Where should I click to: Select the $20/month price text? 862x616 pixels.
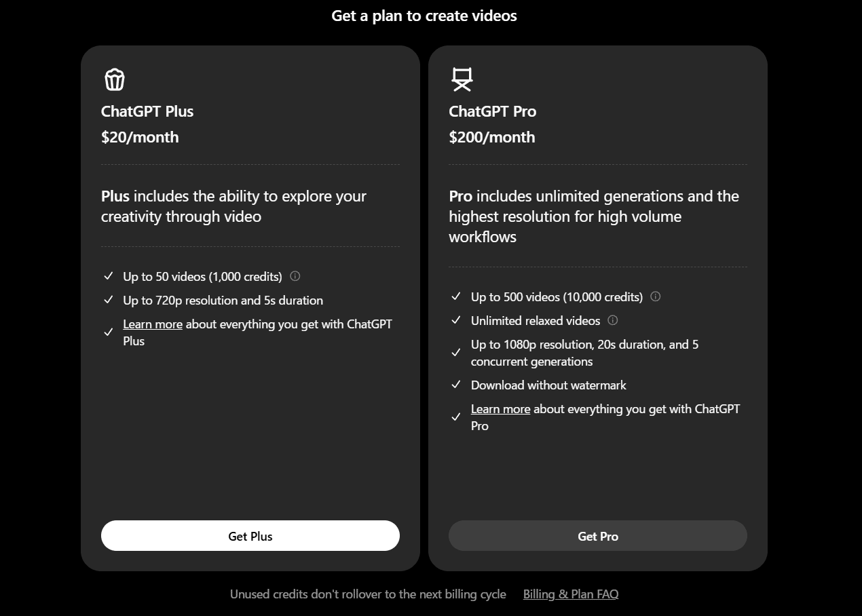[140, 137]
